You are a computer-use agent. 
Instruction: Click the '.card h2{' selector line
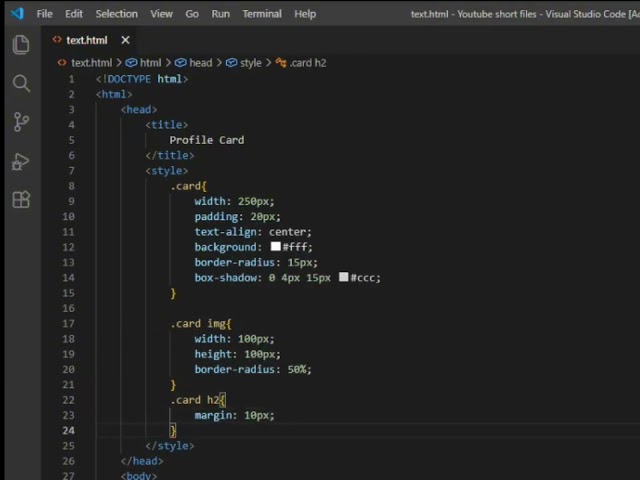[x=198, y=400]
